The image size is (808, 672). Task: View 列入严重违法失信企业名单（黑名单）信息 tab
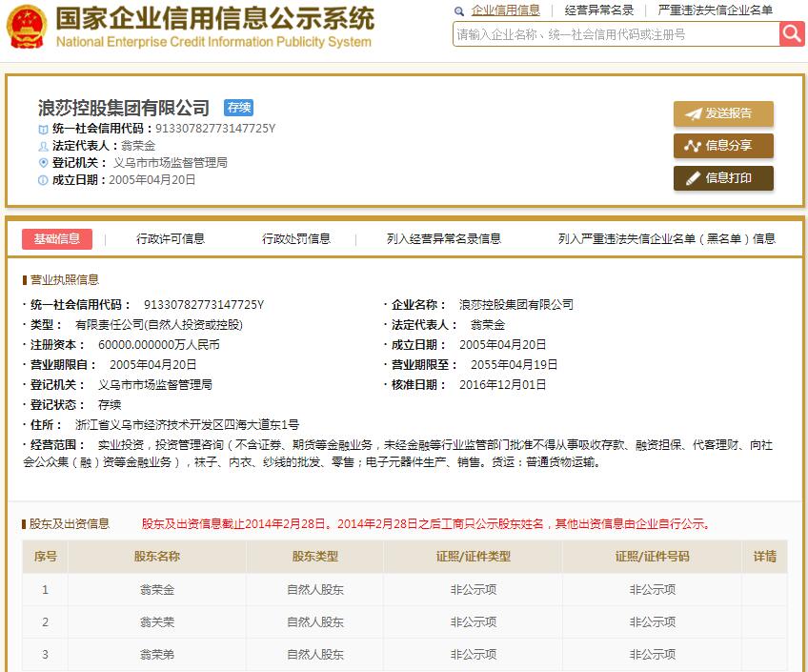(667, 239)
